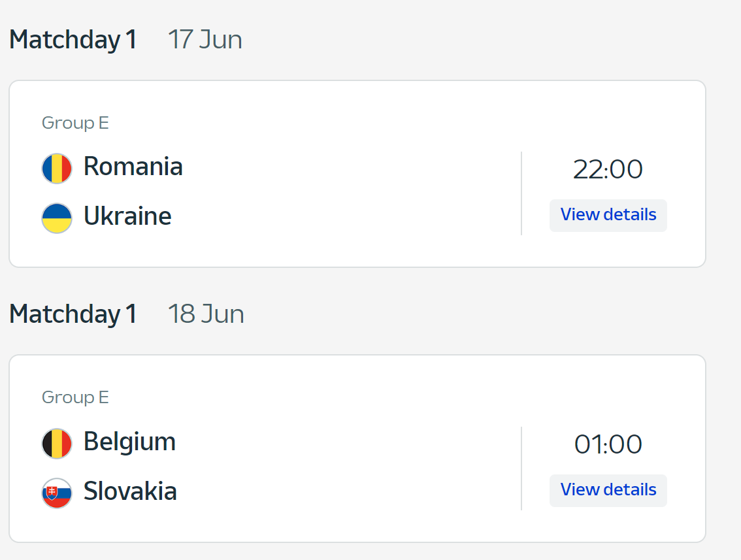Image resolution: width=741 pixels, height=560 pixels.
Task: Click Group E label above Romania
Action: (x=75, y=123)
